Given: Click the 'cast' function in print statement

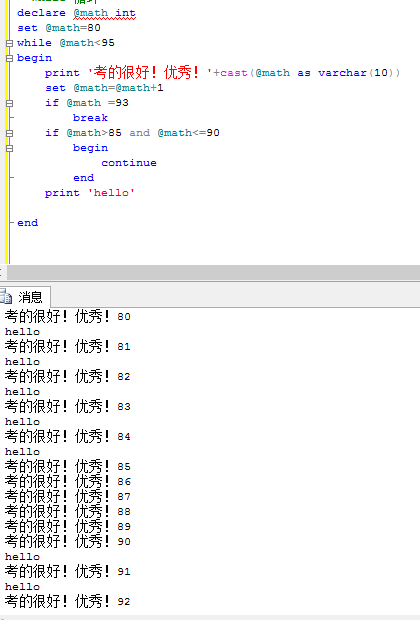Looking at the screenshot, I should (234, 73).
